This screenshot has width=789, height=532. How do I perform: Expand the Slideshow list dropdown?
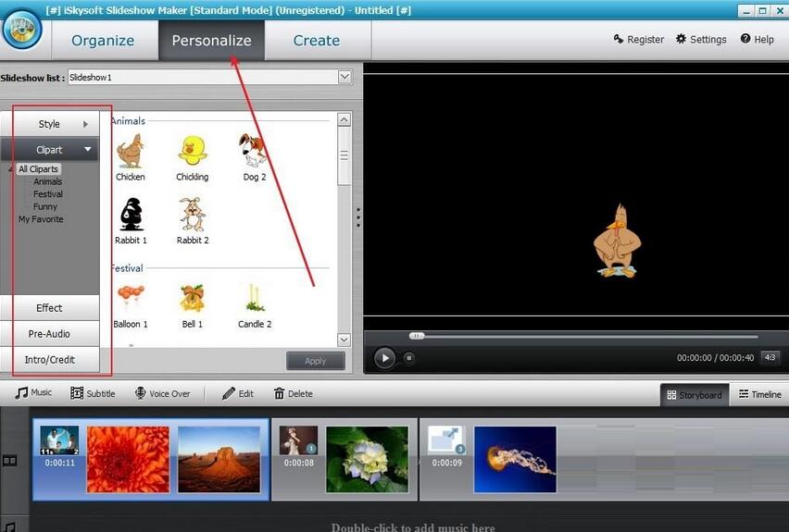pyautogui.click(x=344, y=77)
